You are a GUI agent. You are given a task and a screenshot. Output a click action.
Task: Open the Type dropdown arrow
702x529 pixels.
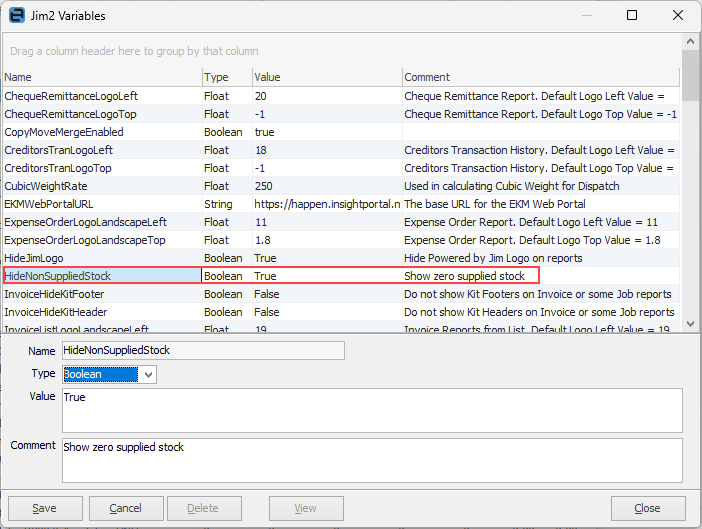coord(149,374)
